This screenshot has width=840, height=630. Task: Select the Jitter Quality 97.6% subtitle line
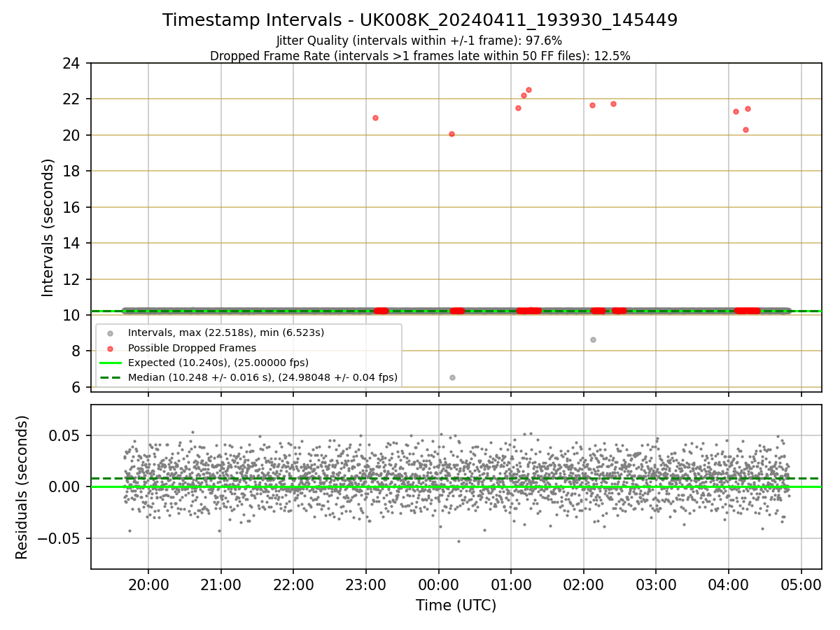tap(419, 41)
